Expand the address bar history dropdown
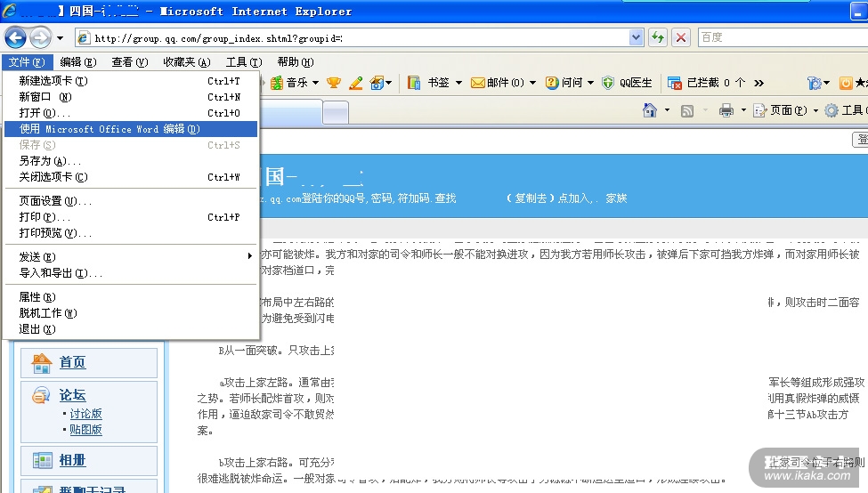The width and height of the screenshot is (868, 493). pyautogui.click(x=636, y=37)
